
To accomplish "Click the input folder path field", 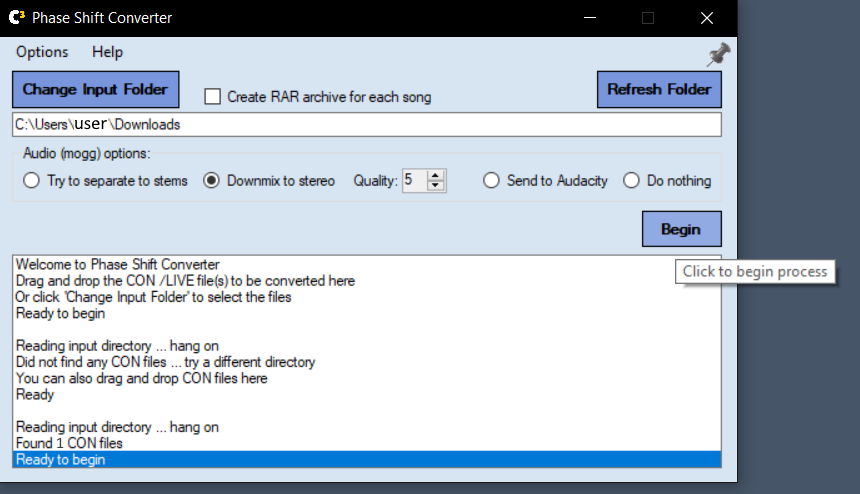I will click(367, 124).
